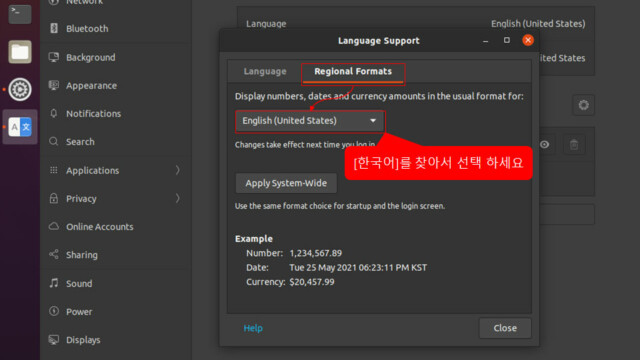Click the gear icon in Settings window
Viewport: 640px width, 360px height.
tap(584, 105)
